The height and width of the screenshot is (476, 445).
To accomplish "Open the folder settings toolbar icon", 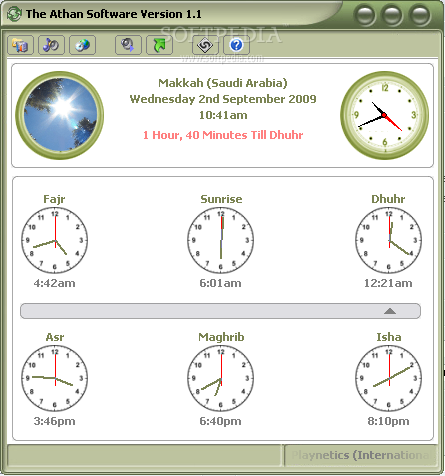I will [x=20, y=45].
